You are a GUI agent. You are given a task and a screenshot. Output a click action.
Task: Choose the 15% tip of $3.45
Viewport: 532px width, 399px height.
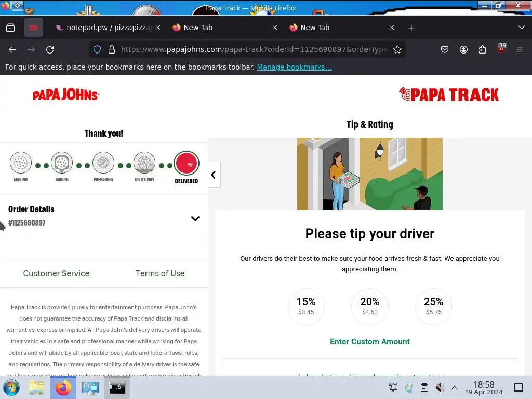pyautogui.click(x=306, y=307)
